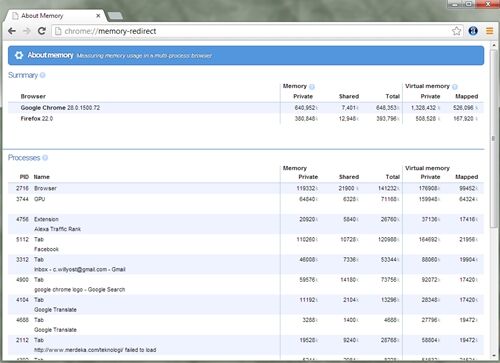The height and width of the screenshot is (363, 500).
Task: Click the vertical scrollbar thumb
Action: pyautogui.click(x=493, y=138)
